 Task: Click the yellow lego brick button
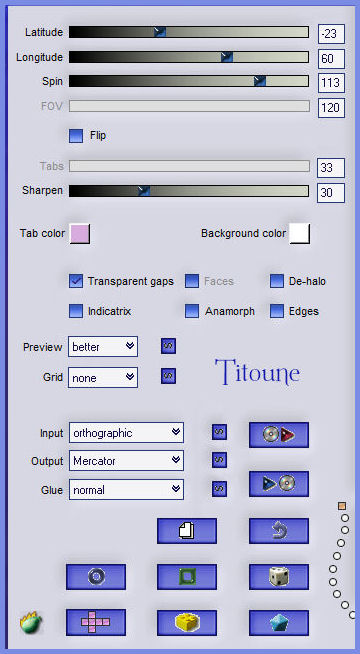pyautogui.click(x=187, y=623)
